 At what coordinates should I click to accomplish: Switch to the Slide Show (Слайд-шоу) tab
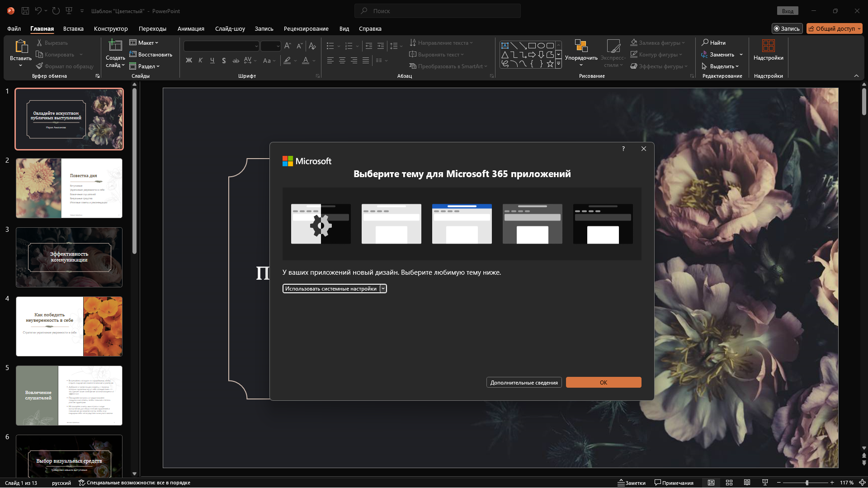point(230,28)
